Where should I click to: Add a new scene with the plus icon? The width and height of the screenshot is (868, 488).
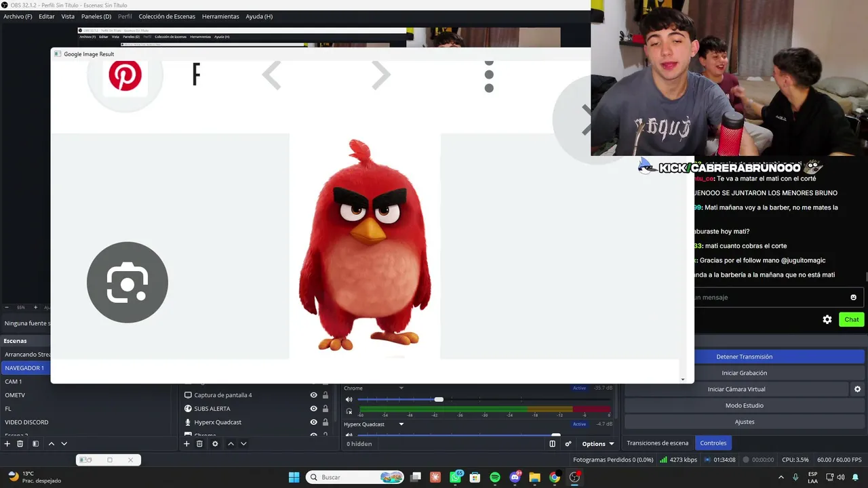7,444
